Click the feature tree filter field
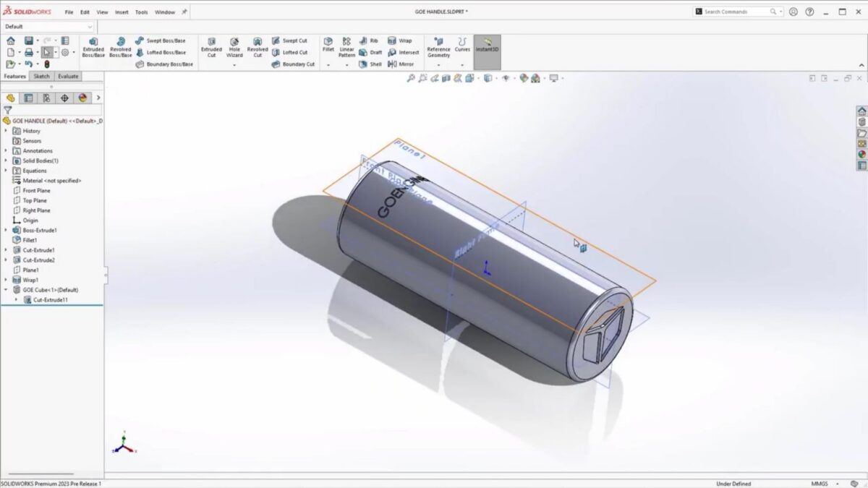 click(51, 111)
